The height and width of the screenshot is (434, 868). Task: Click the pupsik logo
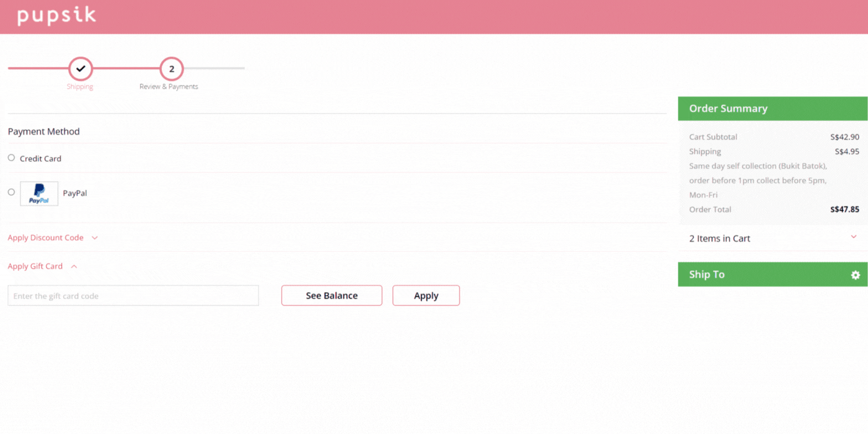click(56, 16)
